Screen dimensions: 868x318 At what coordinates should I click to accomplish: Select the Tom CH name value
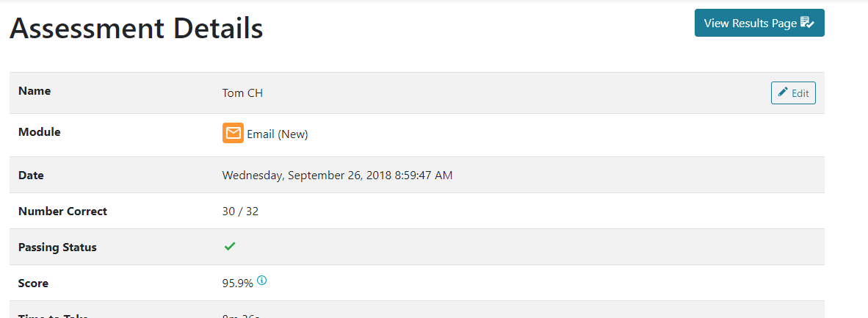[242, 93]
